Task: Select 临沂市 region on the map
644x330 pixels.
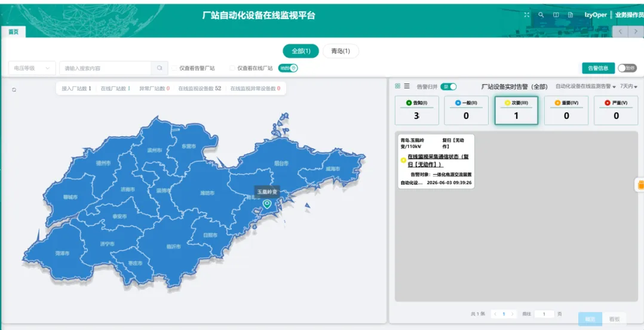Action: (174, 246)
